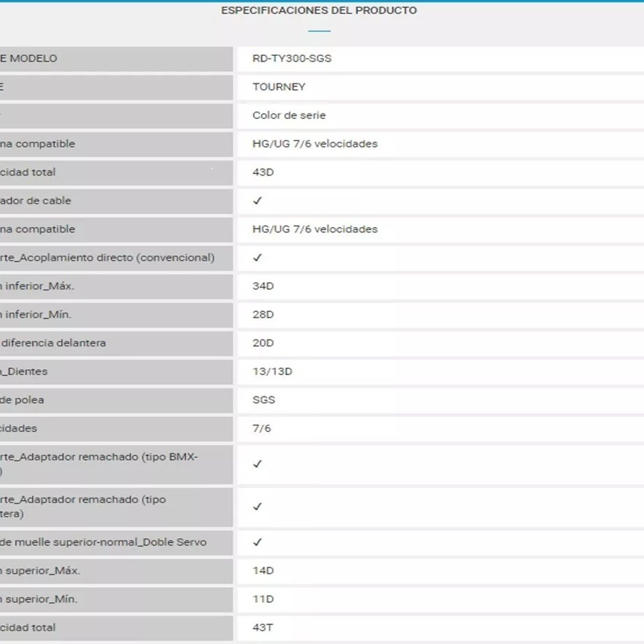This screenshot has height=644, width=644.
Task: Click the 43T total capacity value
Action: [263, 627]
